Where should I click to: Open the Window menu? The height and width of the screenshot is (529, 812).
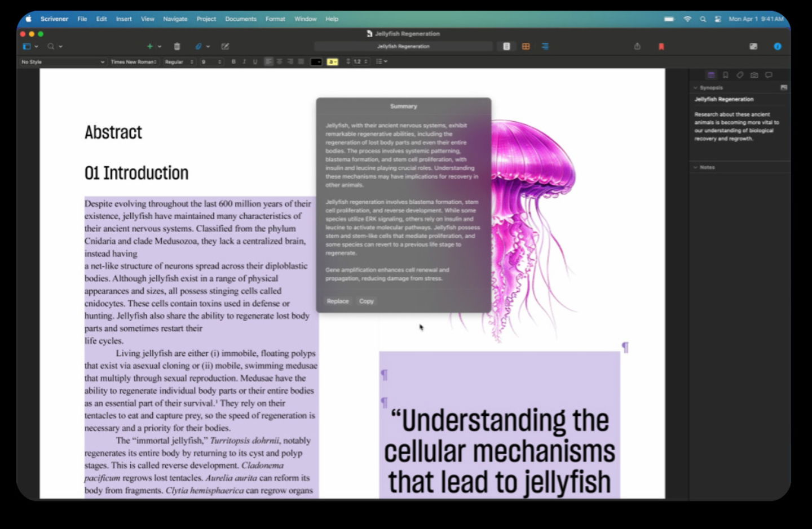pos(306,19)
